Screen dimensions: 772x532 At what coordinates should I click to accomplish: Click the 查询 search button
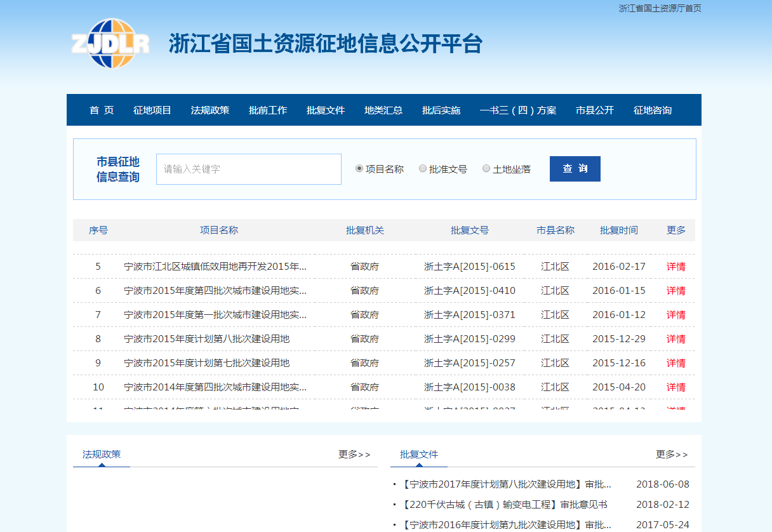575,169
